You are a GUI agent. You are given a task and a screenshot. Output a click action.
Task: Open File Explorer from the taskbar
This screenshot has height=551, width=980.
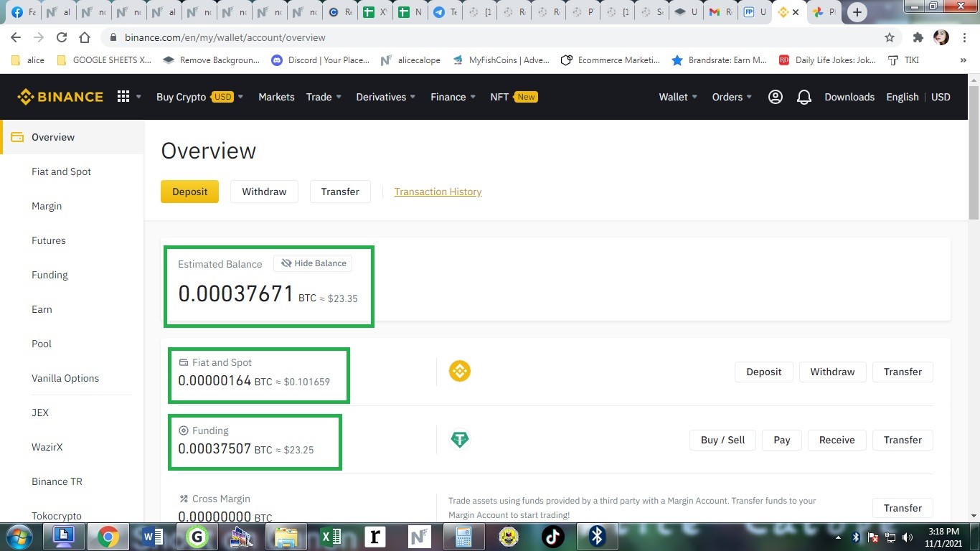click(286, 536)
